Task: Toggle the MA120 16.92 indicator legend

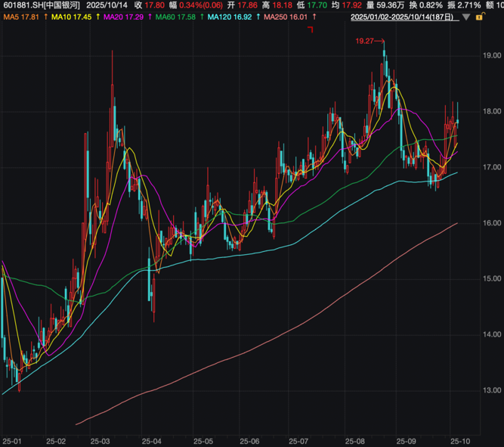Action: [230, 17]
